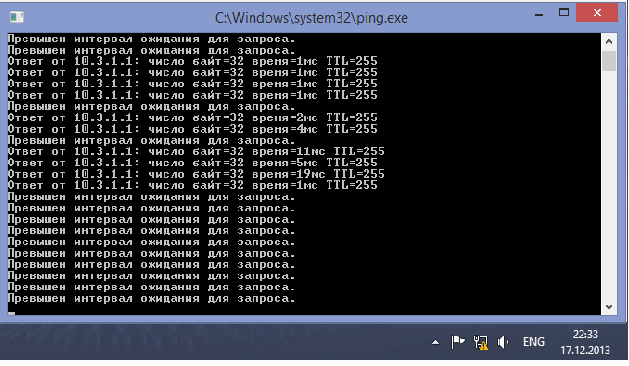The width and height of the screenshot is (629, 366).
Task: Click the console scrollbar down arrow
Action: (x=609, y=307)
